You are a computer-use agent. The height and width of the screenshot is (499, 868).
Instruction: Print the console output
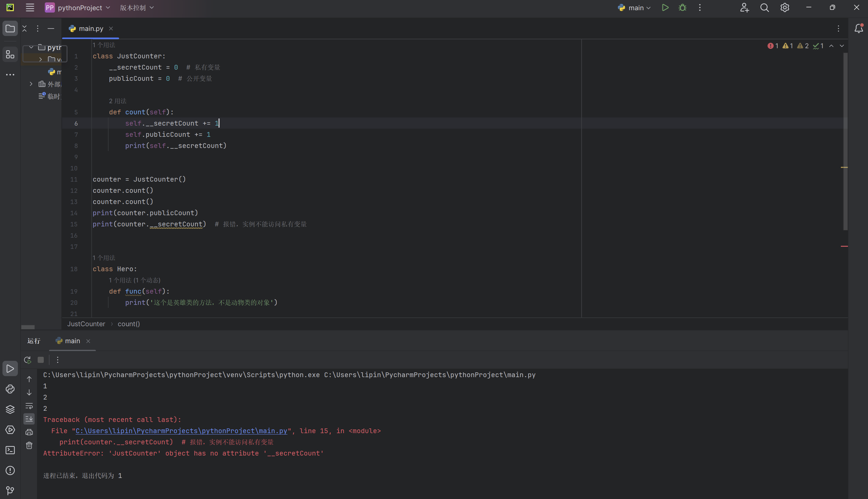pos(29,432)
